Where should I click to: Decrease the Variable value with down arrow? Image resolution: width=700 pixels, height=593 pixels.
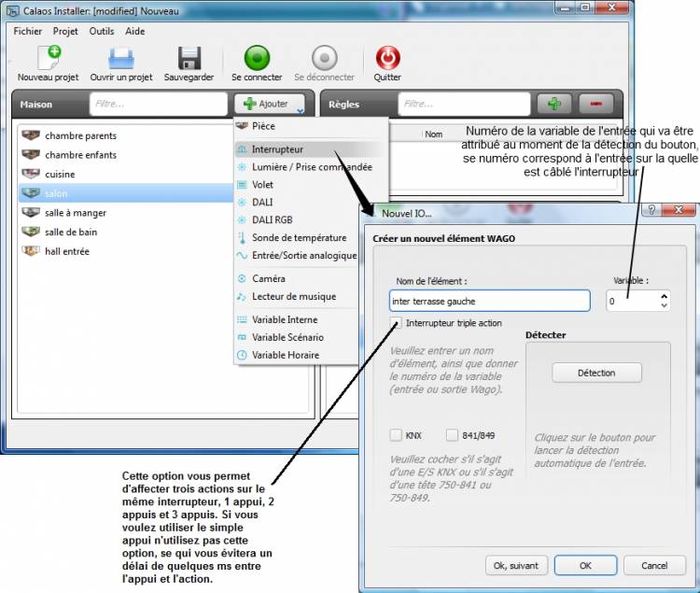[x=665, y=305]
